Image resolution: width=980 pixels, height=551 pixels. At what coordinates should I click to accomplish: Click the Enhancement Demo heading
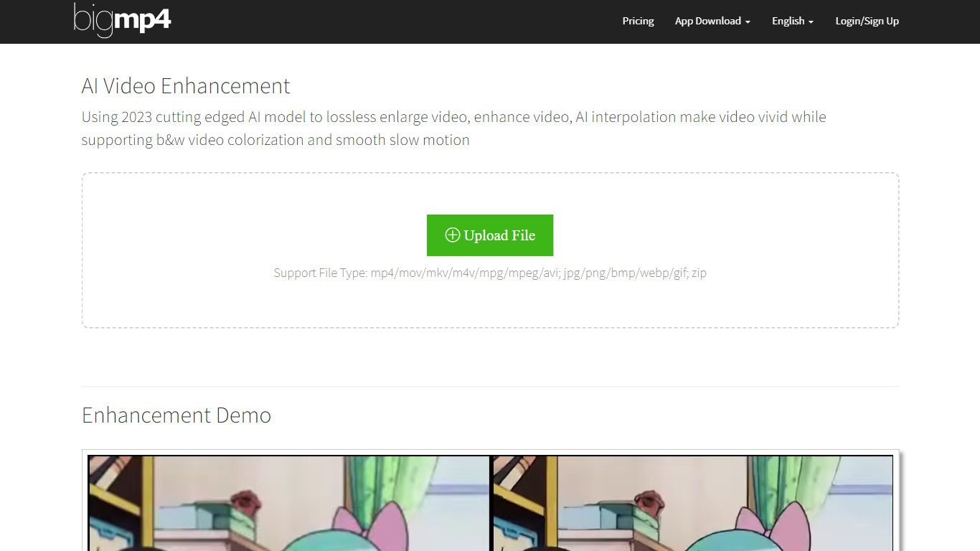pos(176,415)
